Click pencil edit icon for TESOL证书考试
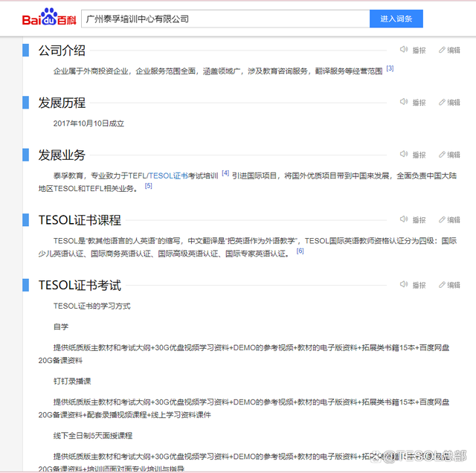The image size is (476, 473). [x=442, y=285]
